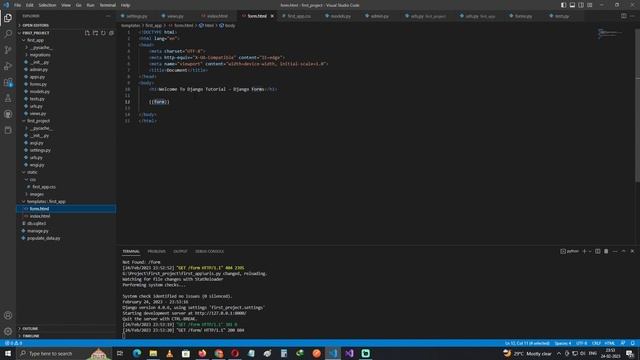
Task: Kill terminal with trash icon
Action: [x=606, y=251]
